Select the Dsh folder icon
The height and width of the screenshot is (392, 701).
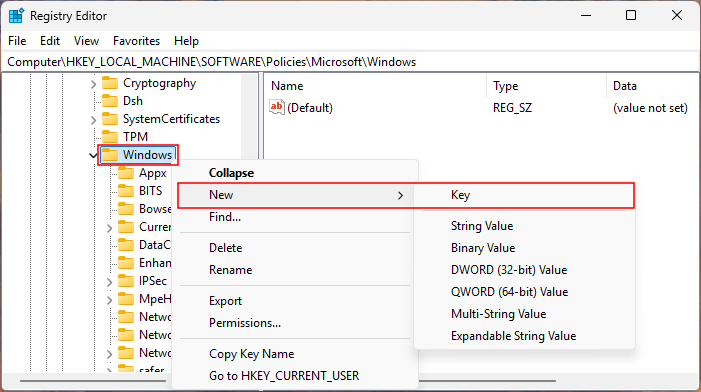pyautogui.click(x=110, y=101)
